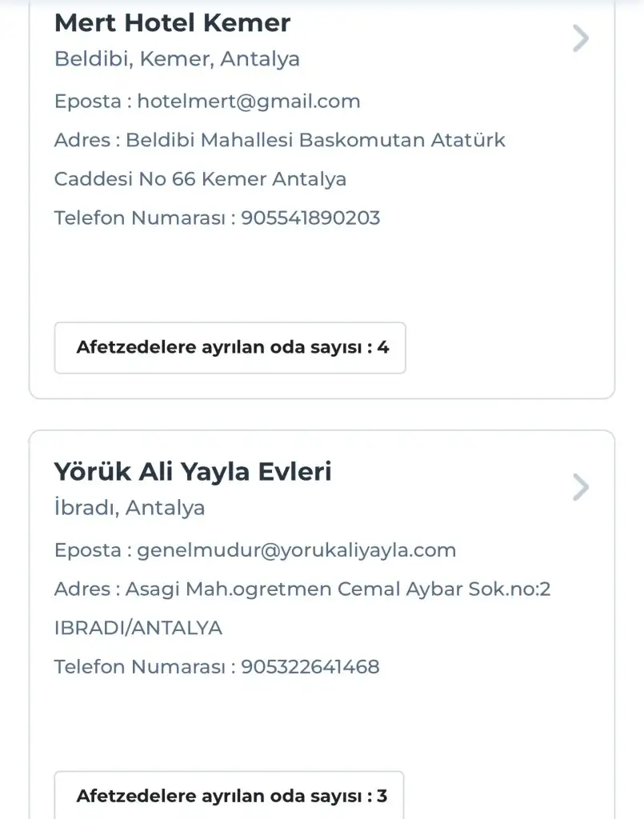
Task: Click the Eposta label in Mert Hotel card
Action: [x=88, y=102]
